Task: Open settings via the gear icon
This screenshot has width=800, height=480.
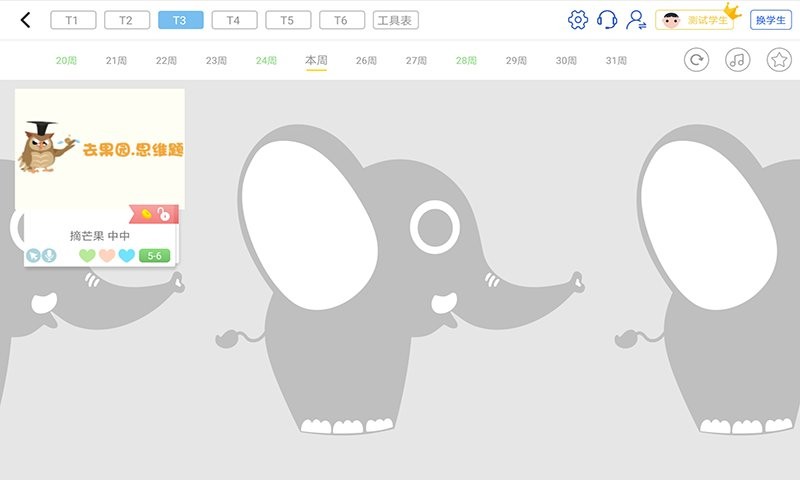Action: [577, 20]
